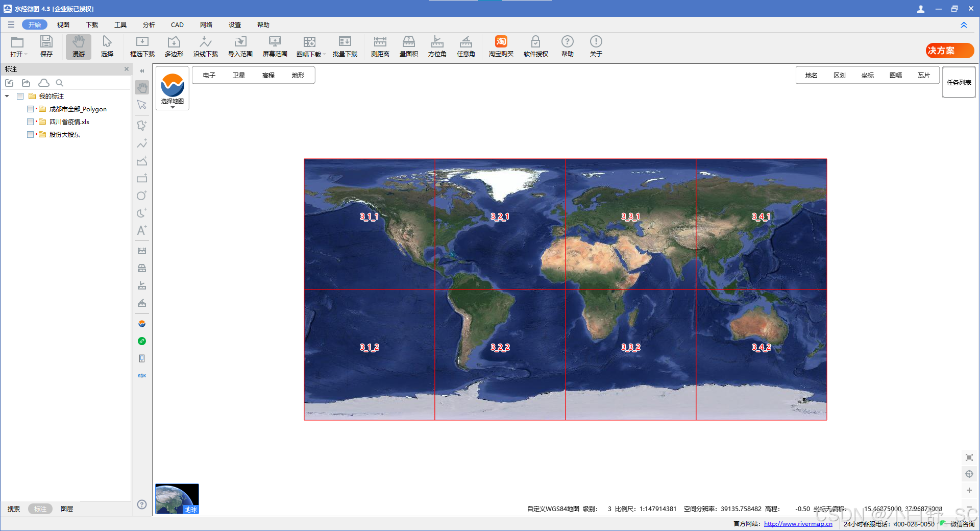The height and width of the screenshot is (531, 980).
Task: Click the 沿线下载 along-line download icon
Action: [x=206, y=46]
